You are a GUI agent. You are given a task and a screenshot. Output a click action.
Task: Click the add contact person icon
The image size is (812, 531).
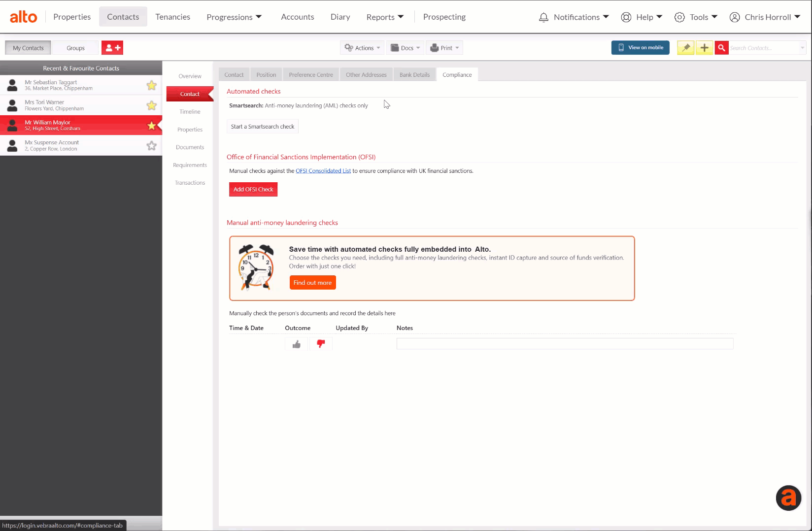pos(112,47)
